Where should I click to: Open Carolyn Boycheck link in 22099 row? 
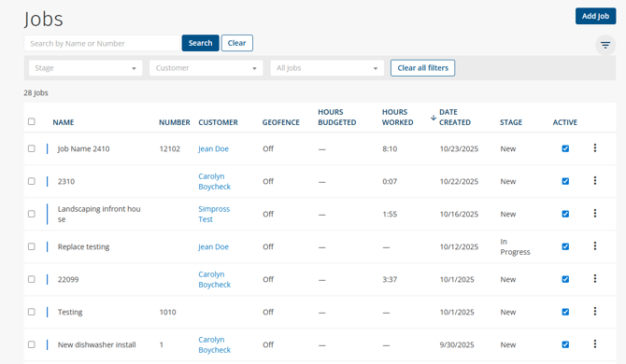(x=214, y=279)
